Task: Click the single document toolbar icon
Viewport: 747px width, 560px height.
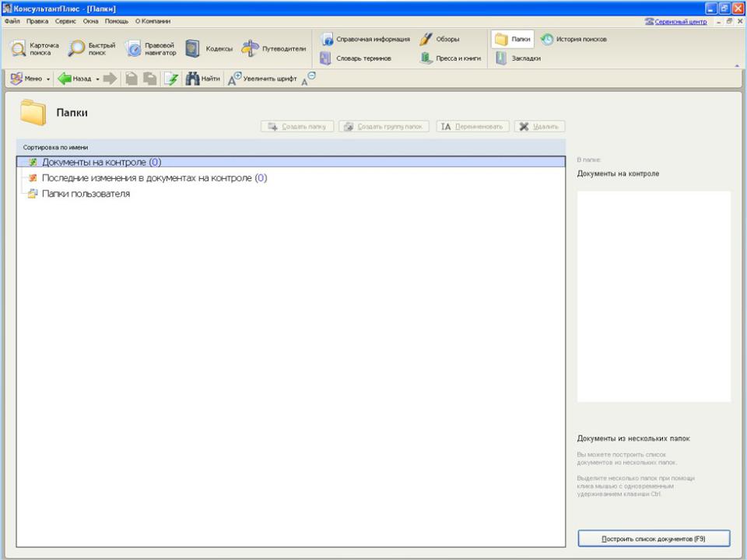Action: tap(132, 79)
